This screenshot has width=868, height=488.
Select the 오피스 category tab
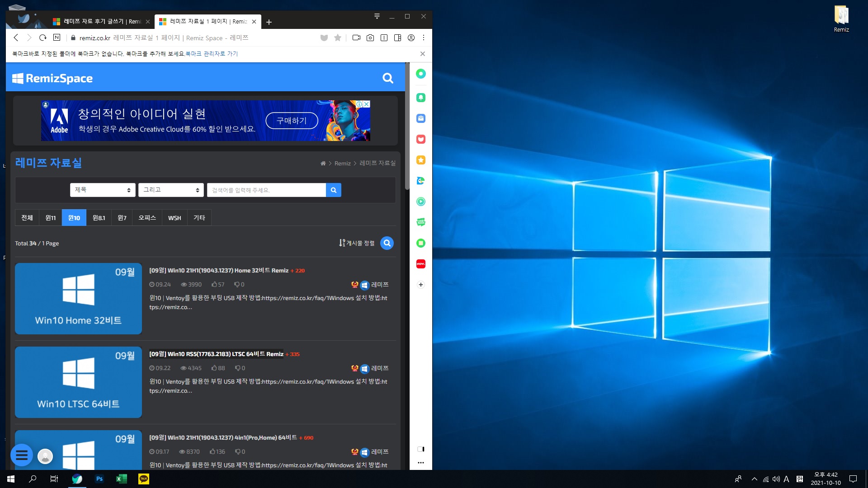tap(147, 217)
